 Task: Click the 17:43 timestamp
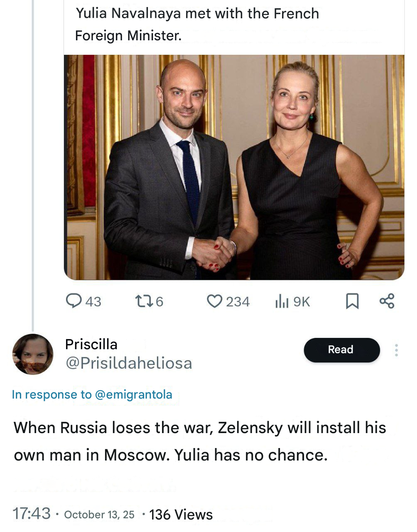(32, 513)
